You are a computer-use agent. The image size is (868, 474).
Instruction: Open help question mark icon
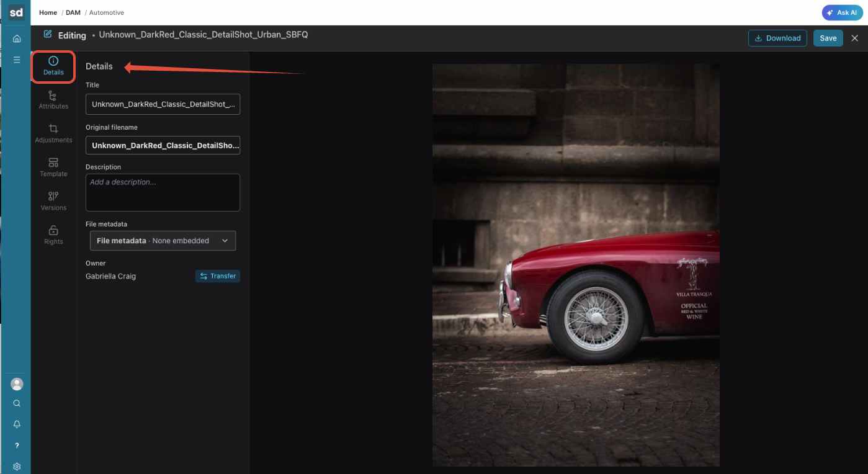coord(17,445)
